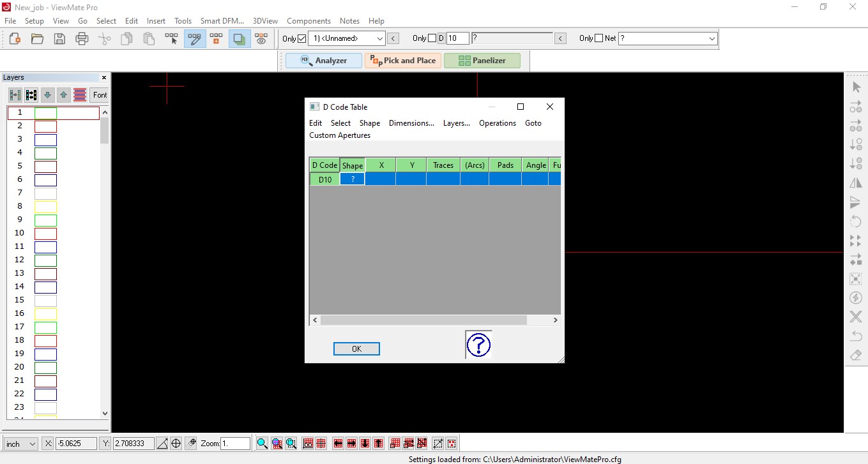Click the magnifier zoom icon in status bar
Image resolution: width=868 pixels, height=464 pixels.
tap(262, 444)
